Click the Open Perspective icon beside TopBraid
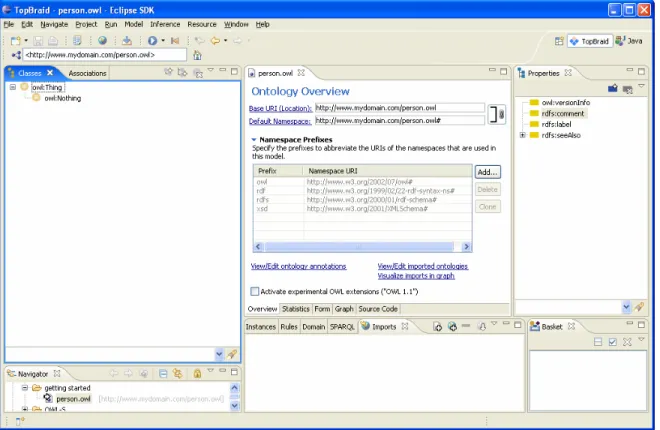This screenshot has height=430, width=660. tap(559, 41)
